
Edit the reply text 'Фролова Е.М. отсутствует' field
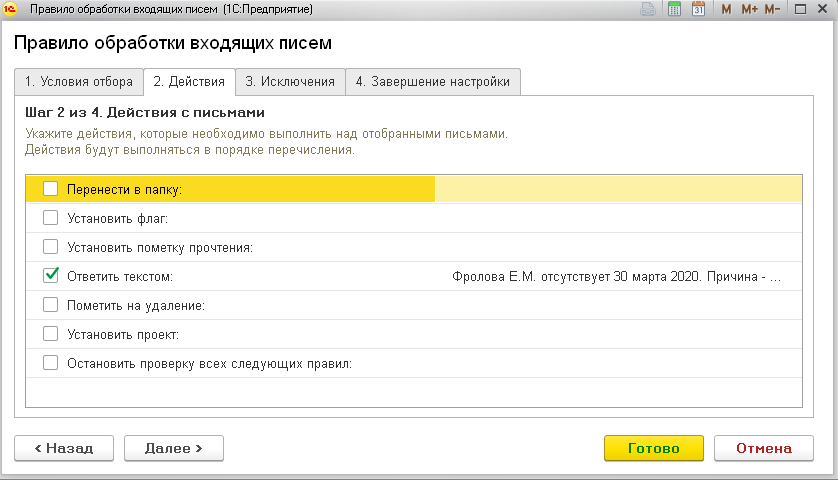(616, 276)
